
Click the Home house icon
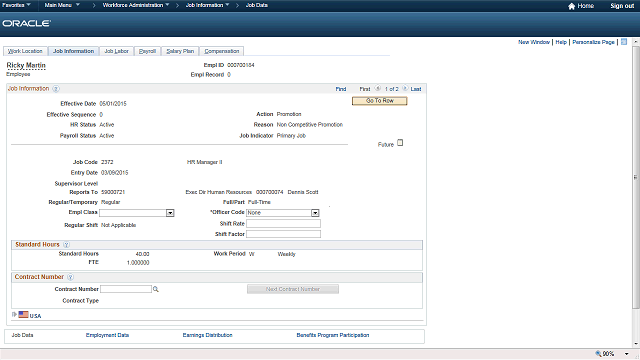tap(571, 6)
